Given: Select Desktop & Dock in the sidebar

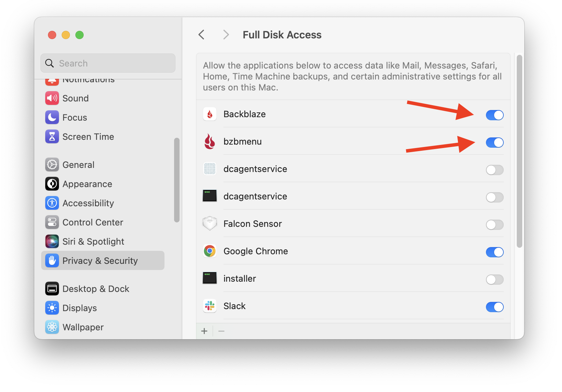Looking at the screenshot, I should pos(103,289).
